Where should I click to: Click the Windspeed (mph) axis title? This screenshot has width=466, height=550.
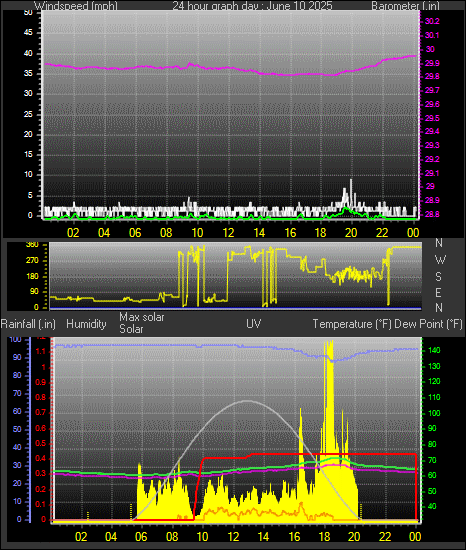tap(76, 6)
